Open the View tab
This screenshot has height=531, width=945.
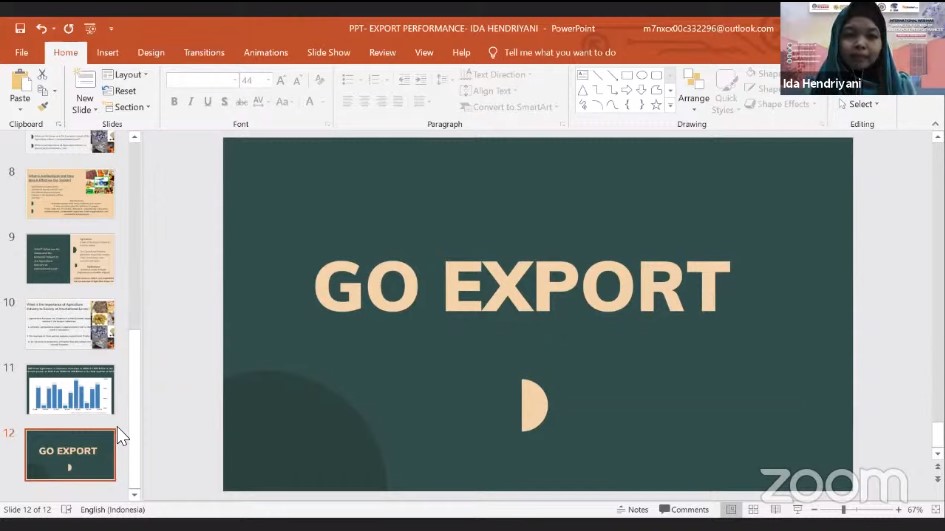point(424,52)
